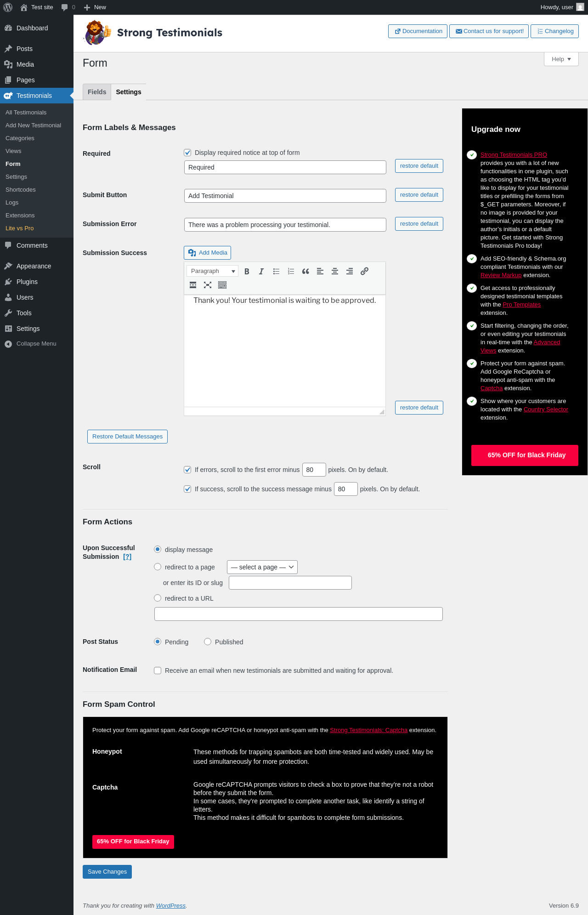
Task: Open the Documentation link
Action: tap(418, 31)
